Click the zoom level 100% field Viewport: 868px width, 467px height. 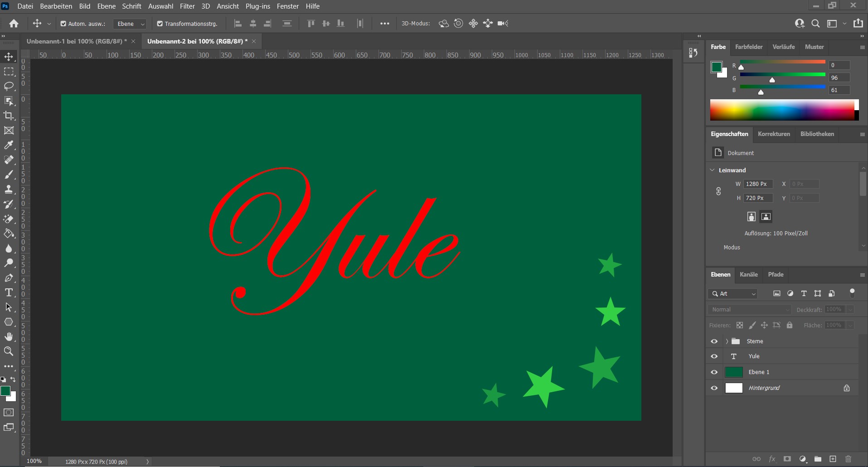click(34, 461)
